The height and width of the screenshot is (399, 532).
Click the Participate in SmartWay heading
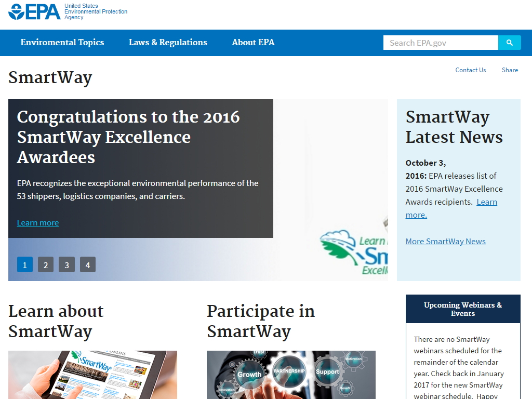(261, 321)
